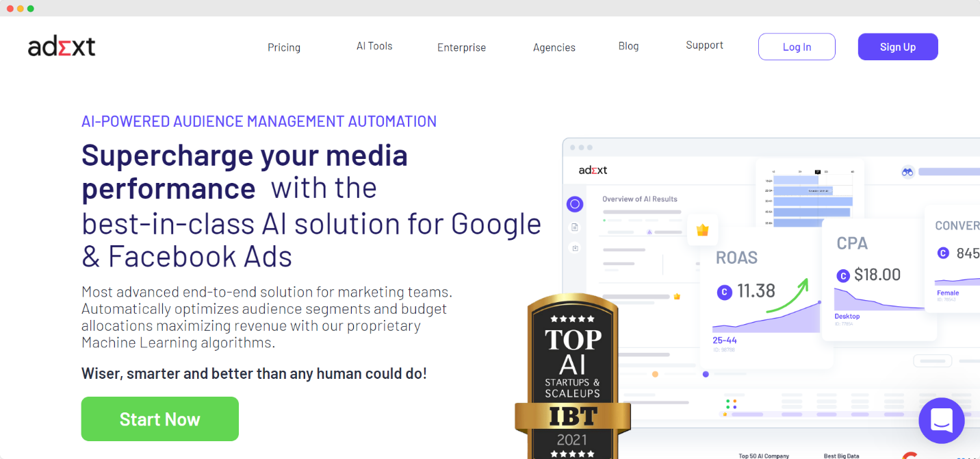Click the purple Sign Up button
980x459 pixels.
click(897, 47)
